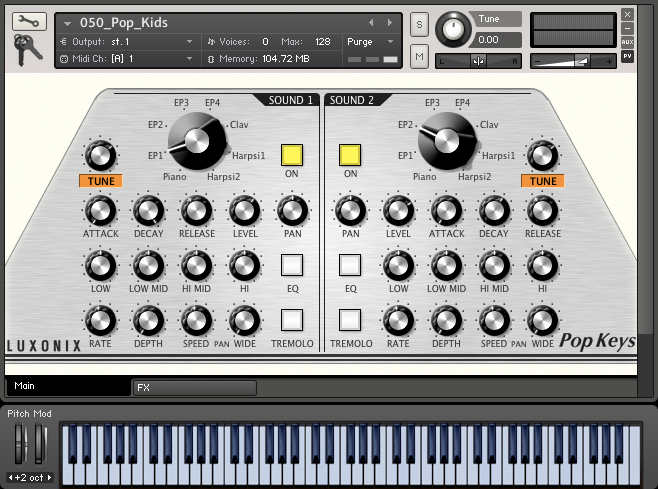The height and width of the screenshot is (489, 658).
Task: Adjust Sound 1 ATTACK knob
Action: [x=100, y=211]
